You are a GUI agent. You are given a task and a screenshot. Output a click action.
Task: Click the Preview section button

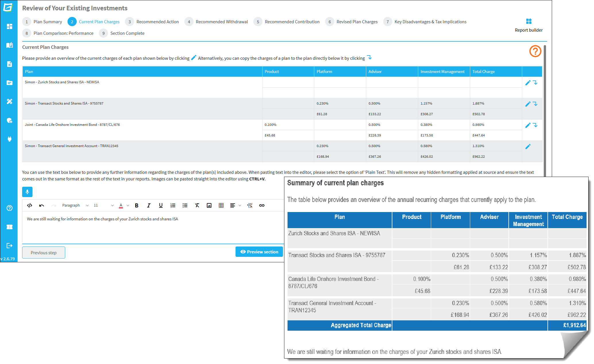pyautogui.click(x=259, y=252)
